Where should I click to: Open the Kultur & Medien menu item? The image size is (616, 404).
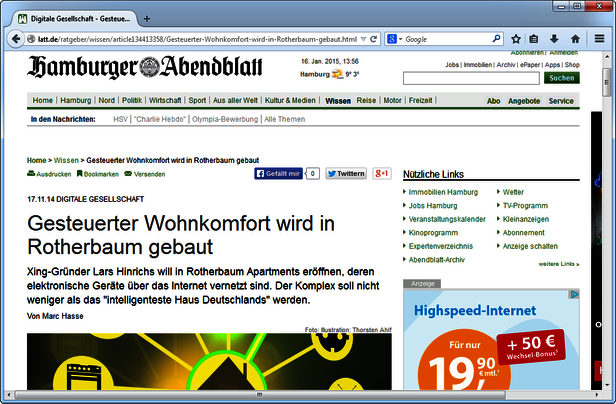pyautogui.click(x=290, y=101)
